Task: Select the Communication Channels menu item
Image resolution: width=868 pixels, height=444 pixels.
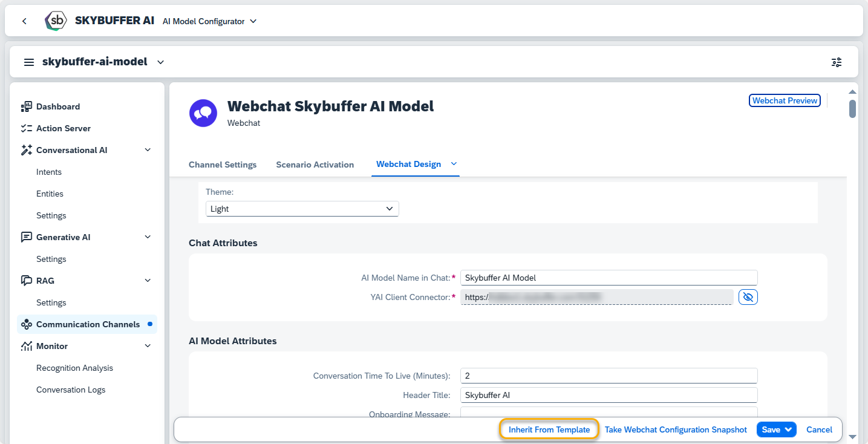Action: coord(87,324)
